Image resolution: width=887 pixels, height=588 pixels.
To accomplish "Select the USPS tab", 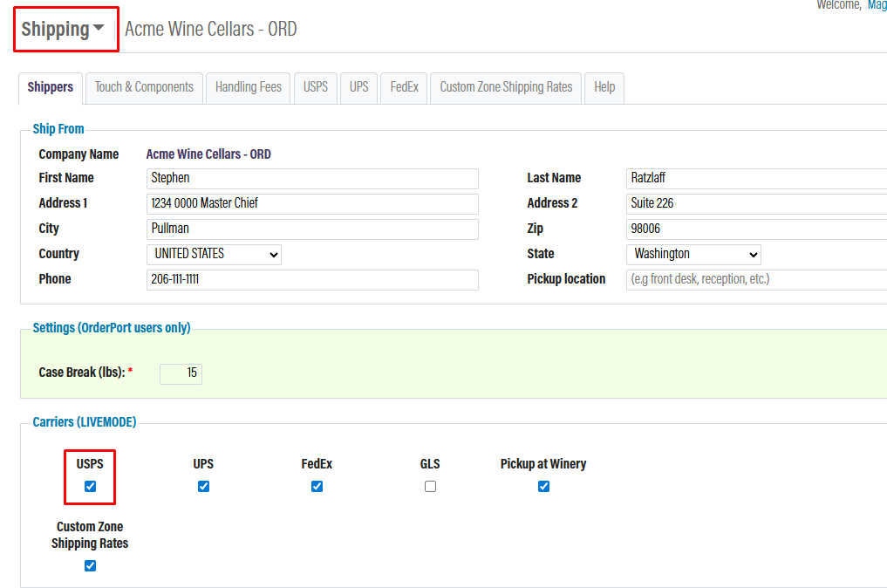I will tap(315, 87).
